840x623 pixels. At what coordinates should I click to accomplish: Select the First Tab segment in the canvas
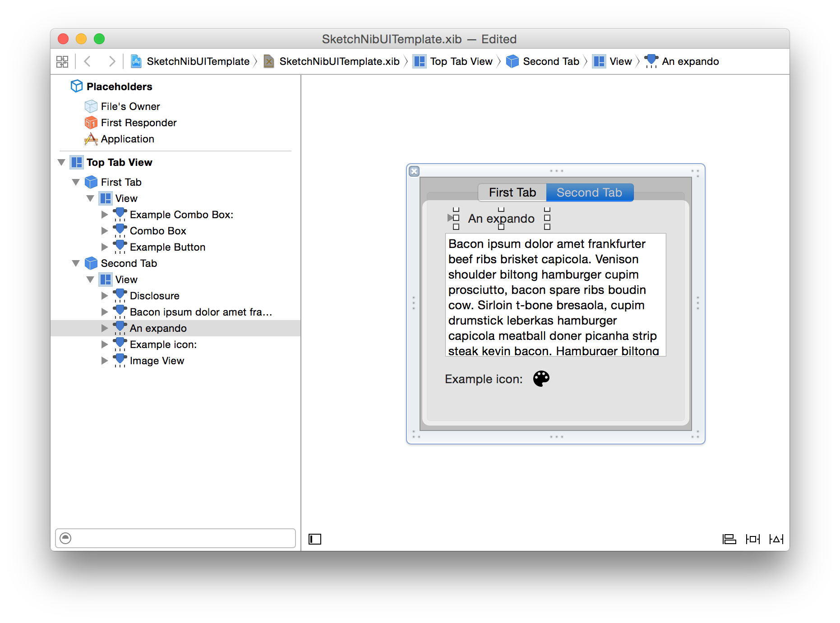[512, 192]
